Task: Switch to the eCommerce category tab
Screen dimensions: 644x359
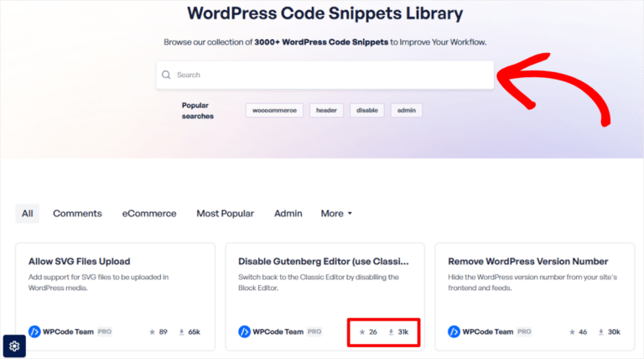Action: point(149,214)
